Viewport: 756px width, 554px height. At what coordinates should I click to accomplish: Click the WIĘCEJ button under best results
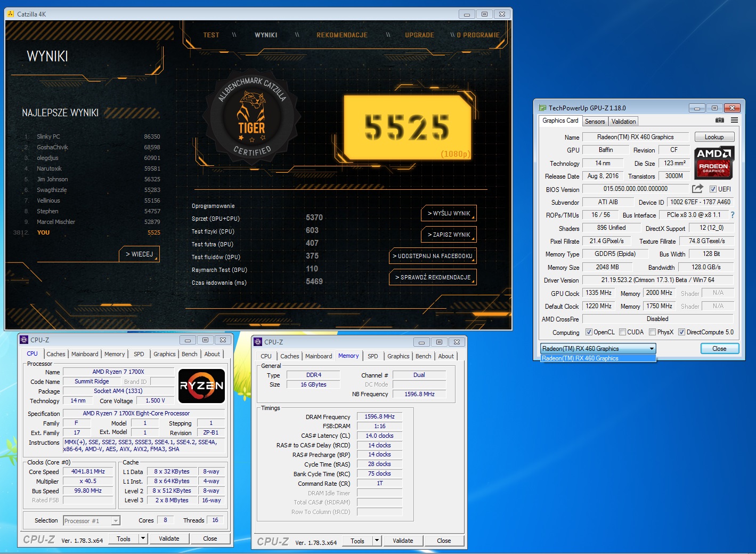139,254
